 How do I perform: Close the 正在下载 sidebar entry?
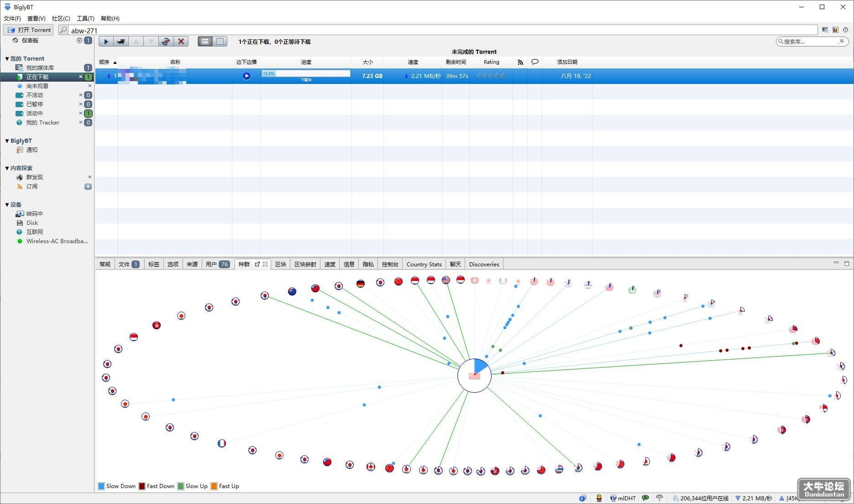81,77
